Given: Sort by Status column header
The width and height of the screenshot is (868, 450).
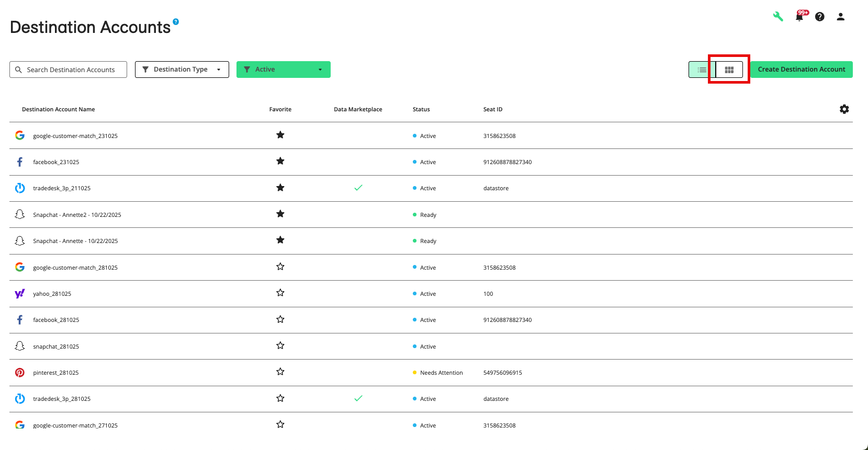Looking at the screenshot, I should click(x=421, y=109).
